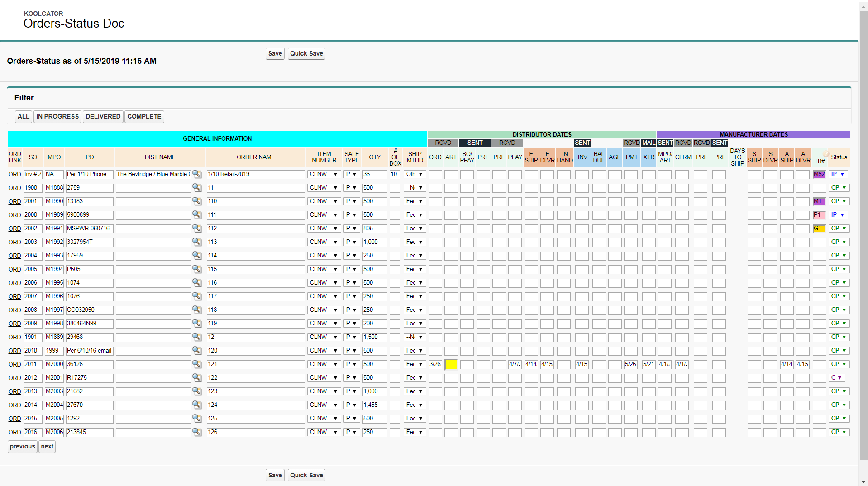Click the yellow highlighted ART cell on order 121
Viewport: 868px width, 486px height.
click(x=451, y=364)
